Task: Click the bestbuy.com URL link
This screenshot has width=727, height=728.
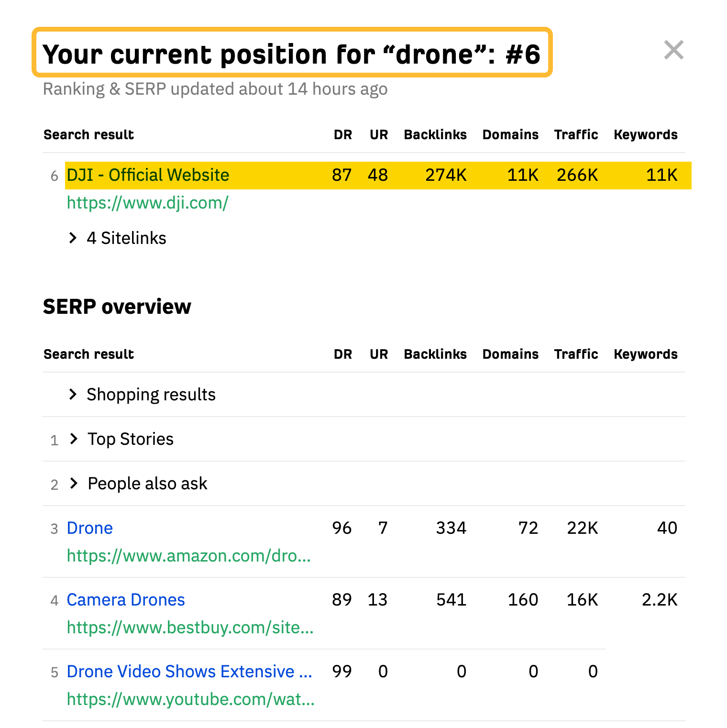Action: 190,627
